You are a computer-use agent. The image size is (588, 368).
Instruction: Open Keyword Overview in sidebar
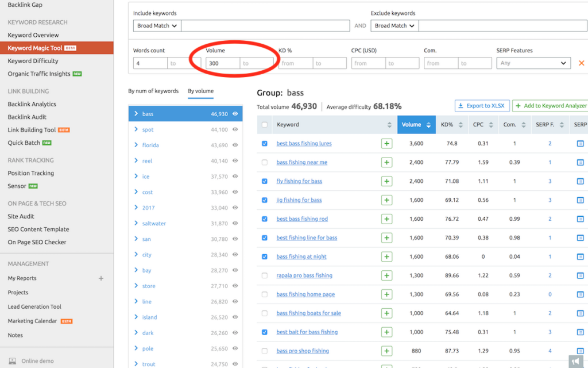[33, 35]
